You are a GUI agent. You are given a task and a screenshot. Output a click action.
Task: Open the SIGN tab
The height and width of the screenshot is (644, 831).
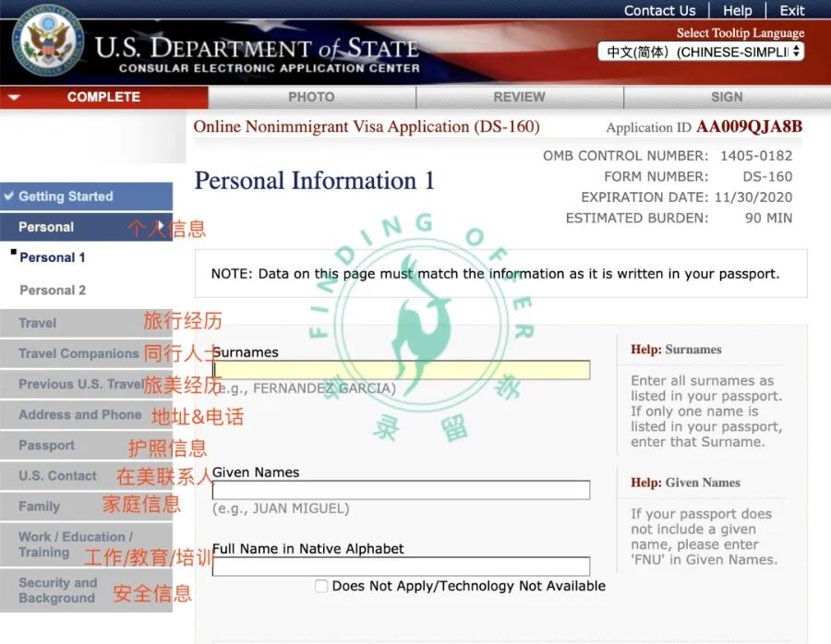point(726,96)
